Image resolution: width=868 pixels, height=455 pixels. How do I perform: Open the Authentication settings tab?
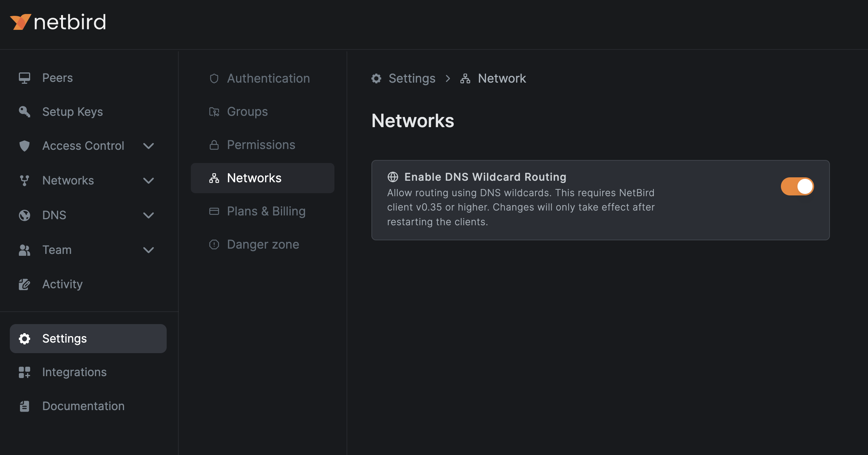[x=268, y=78]
